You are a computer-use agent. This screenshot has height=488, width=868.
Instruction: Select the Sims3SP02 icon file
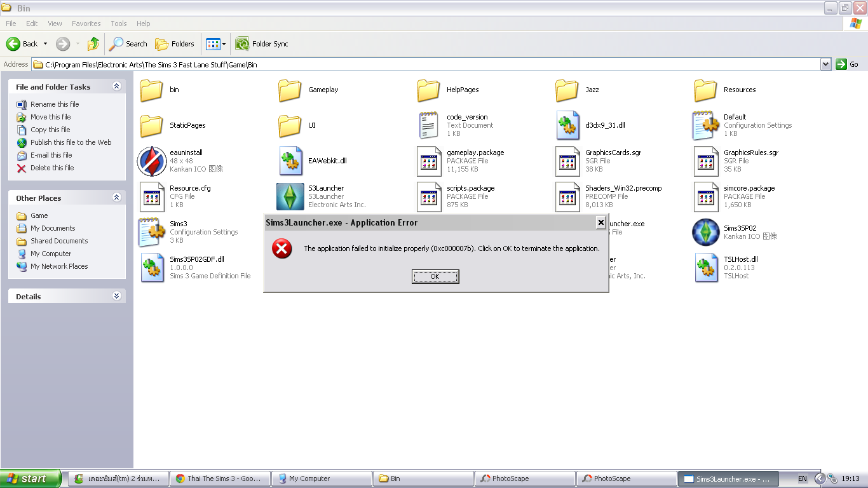pyautogui.click(x=705, y=232)
